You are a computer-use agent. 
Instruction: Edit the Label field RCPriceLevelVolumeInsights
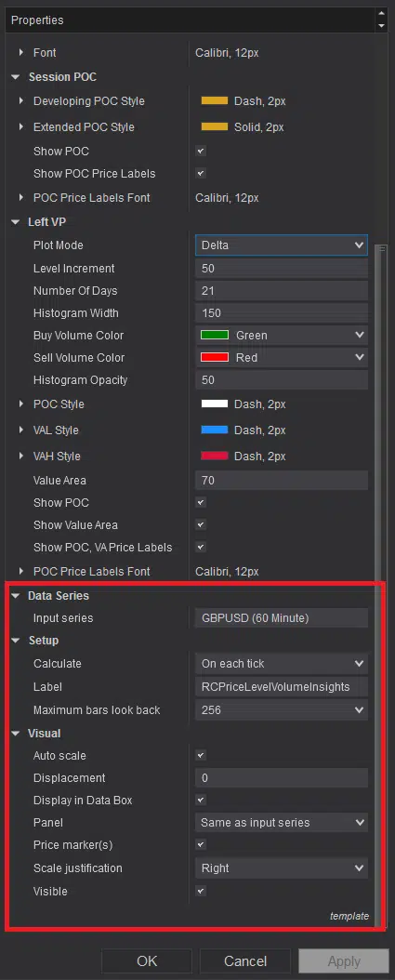tap(282, 687)
